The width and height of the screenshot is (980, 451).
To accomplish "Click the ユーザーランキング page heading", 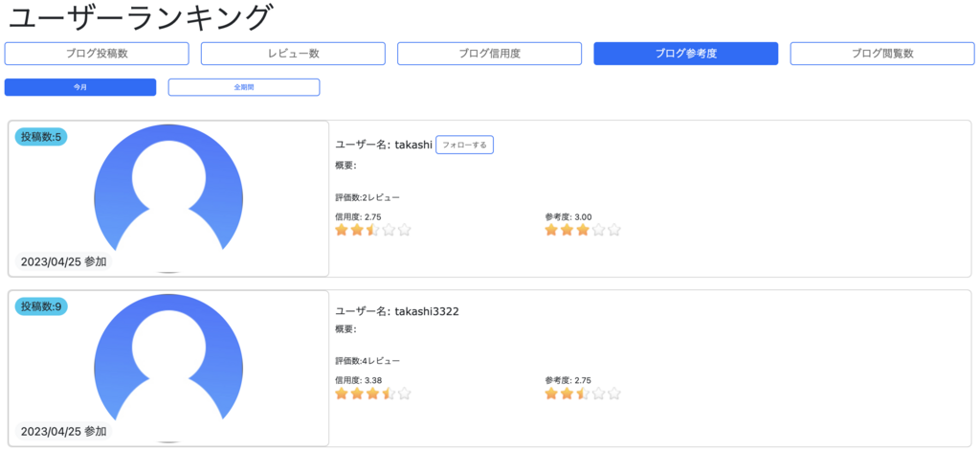I will click(140, 17).
